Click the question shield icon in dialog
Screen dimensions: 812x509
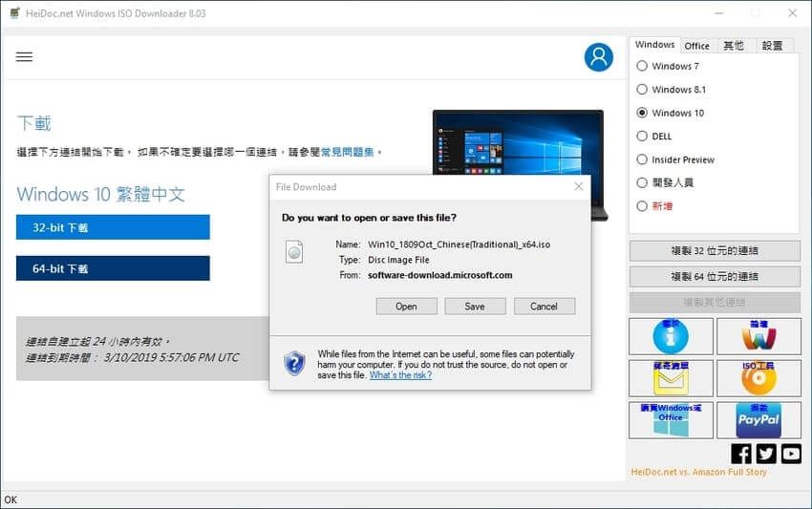294,364
